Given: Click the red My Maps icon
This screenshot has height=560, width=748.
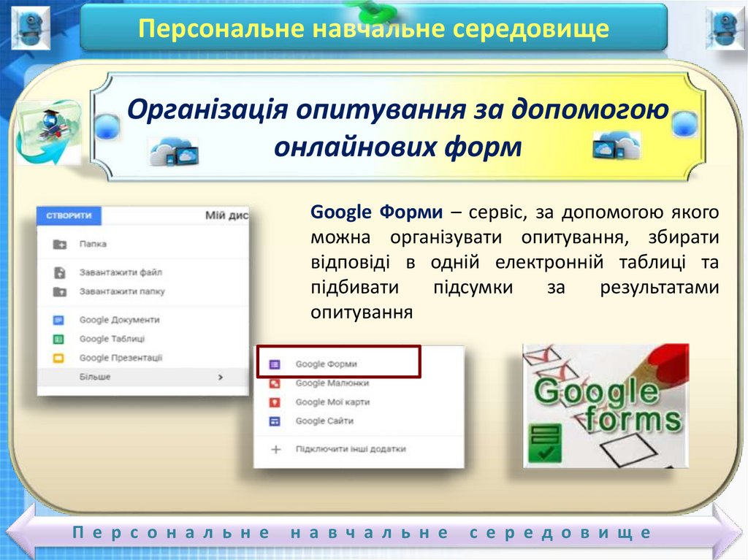Looking at the screenshot, I should [275, 402].
